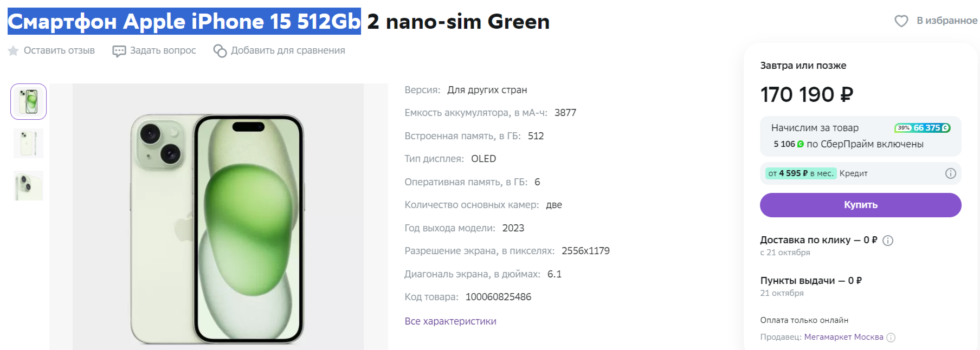The image size is (980, 350).
Task: Open seller link Мегамаркет Москва
Action: click(843, 337)
